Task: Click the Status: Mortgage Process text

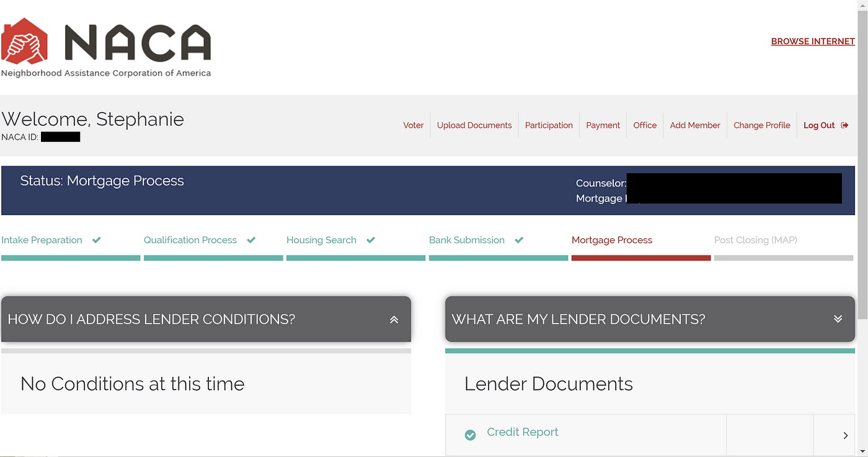Action: (102, 181)
